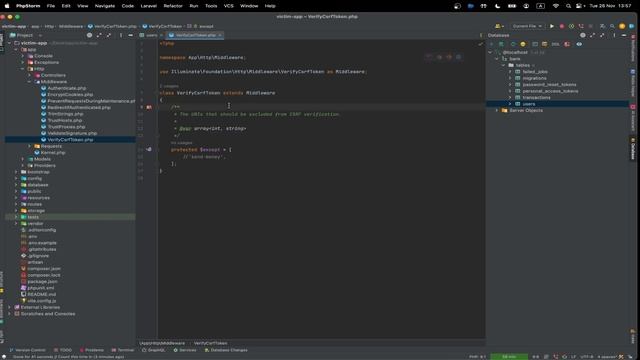Expand the Requests folder
This screenshot has width=640, height=360.
(29, 146)
